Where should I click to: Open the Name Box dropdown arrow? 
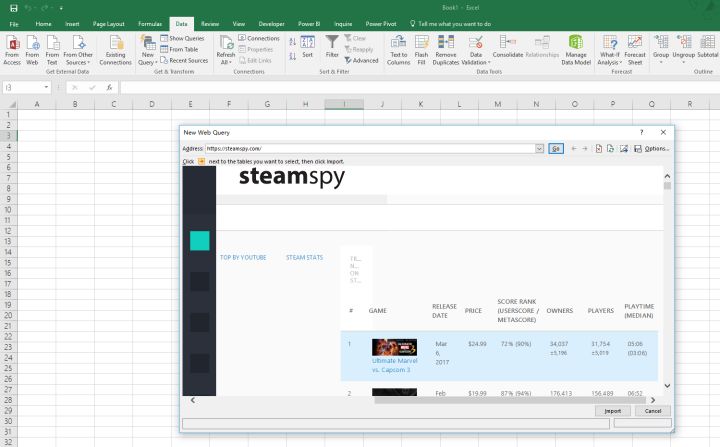[46, 87]
